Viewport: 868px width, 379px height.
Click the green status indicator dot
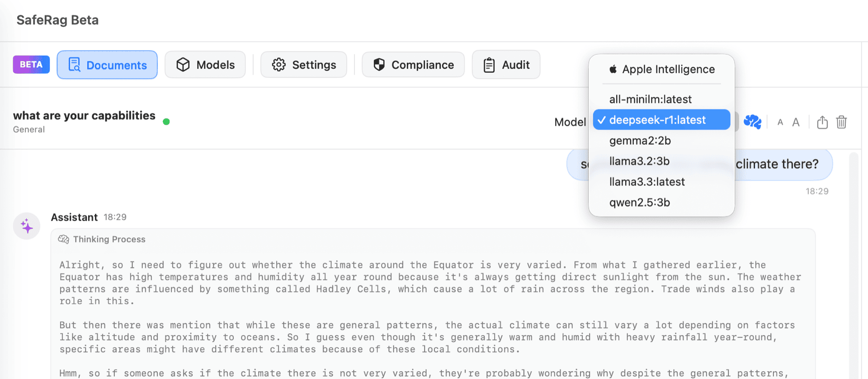click(166, 122)
